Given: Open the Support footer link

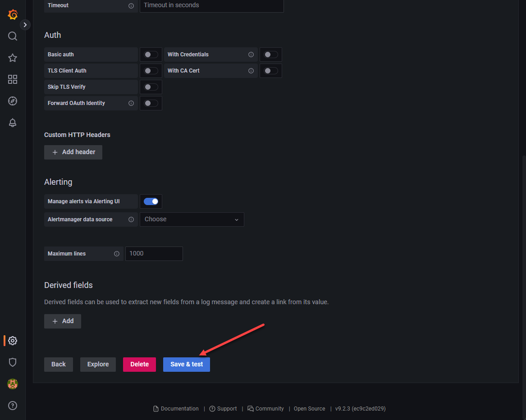Looking at the screenshot, I should [223, 409].
